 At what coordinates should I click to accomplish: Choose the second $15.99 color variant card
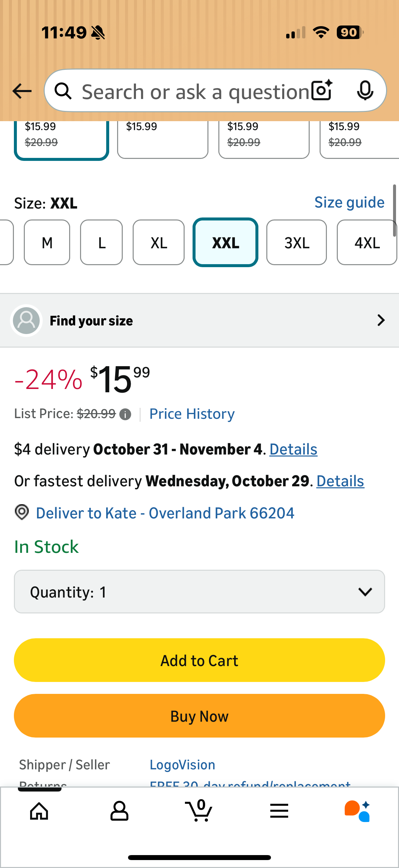click(163, 138)
